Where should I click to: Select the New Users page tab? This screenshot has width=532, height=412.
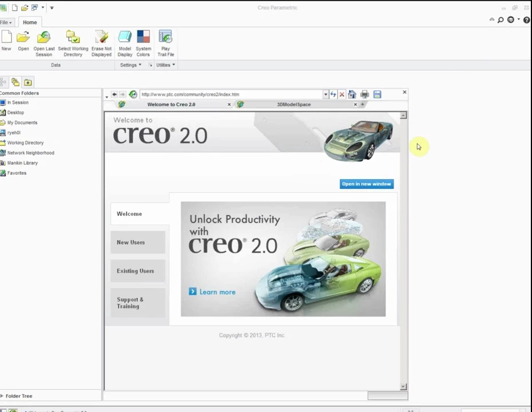click(x=138, y=242)
